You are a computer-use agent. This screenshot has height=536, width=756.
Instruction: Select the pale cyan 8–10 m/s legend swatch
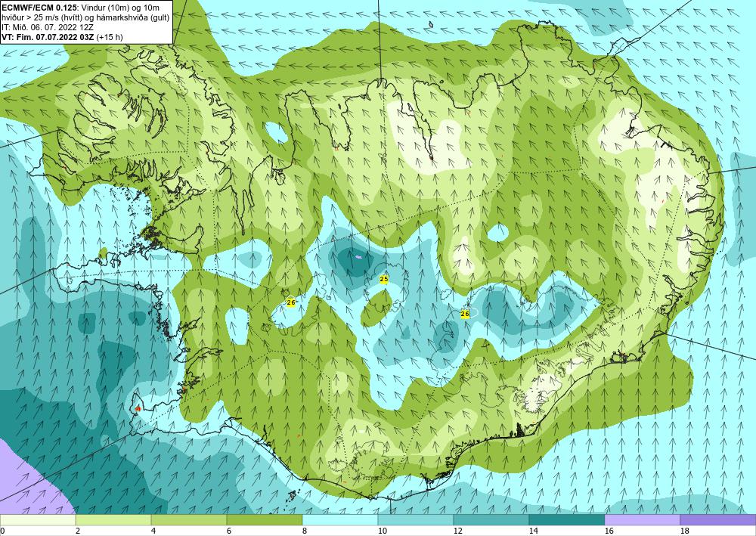(340, 520)
